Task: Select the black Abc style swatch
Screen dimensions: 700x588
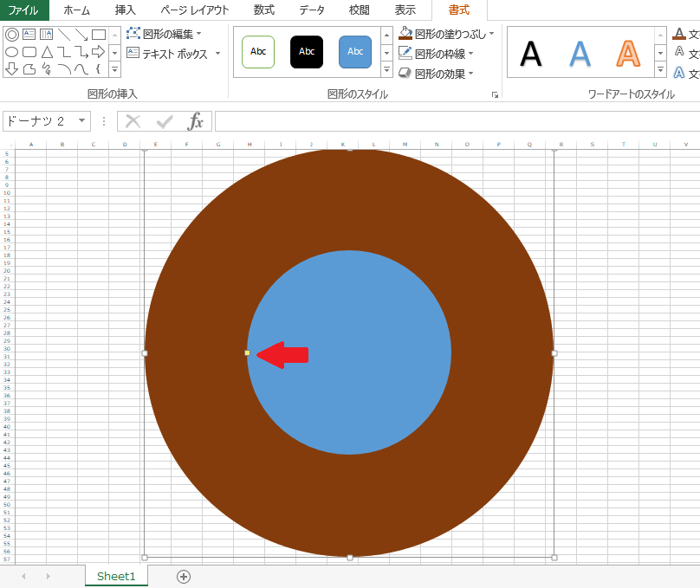Action: [x=306, y=52]
